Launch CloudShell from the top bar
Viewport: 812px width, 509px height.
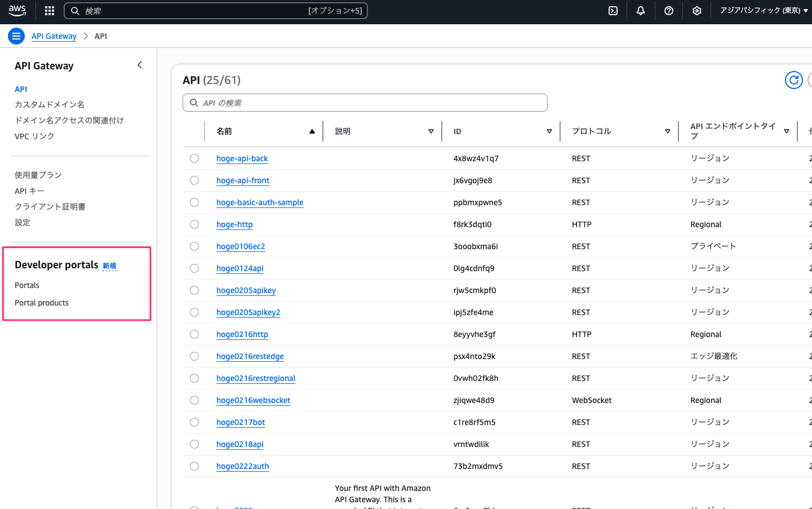[613, 11]
